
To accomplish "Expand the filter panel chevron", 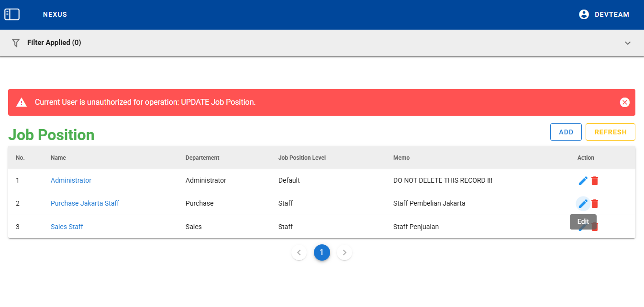I will [628, 43].
